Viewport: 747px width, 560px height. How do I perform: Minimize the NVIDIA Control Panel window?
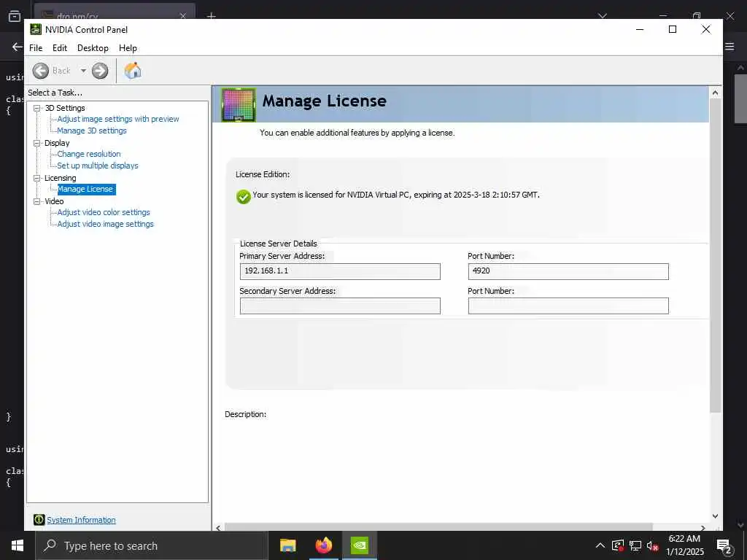640,29
